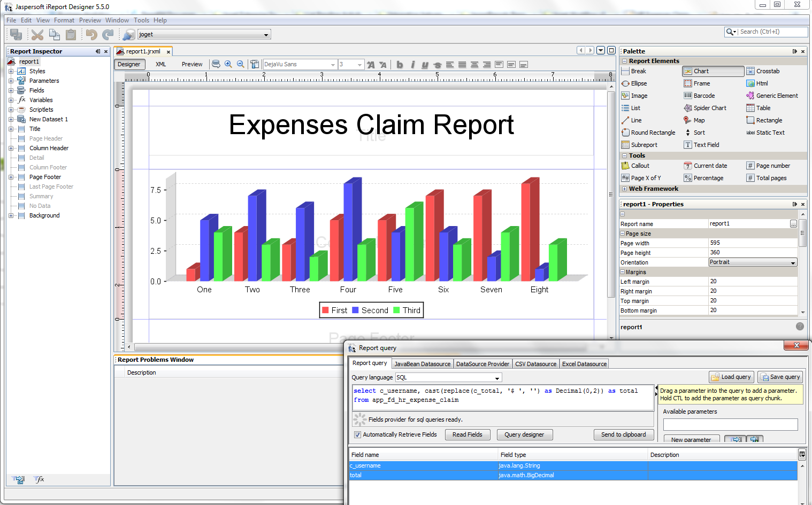
Task: Add a Barcode element from the Palette
Action: tap(703, 95)
